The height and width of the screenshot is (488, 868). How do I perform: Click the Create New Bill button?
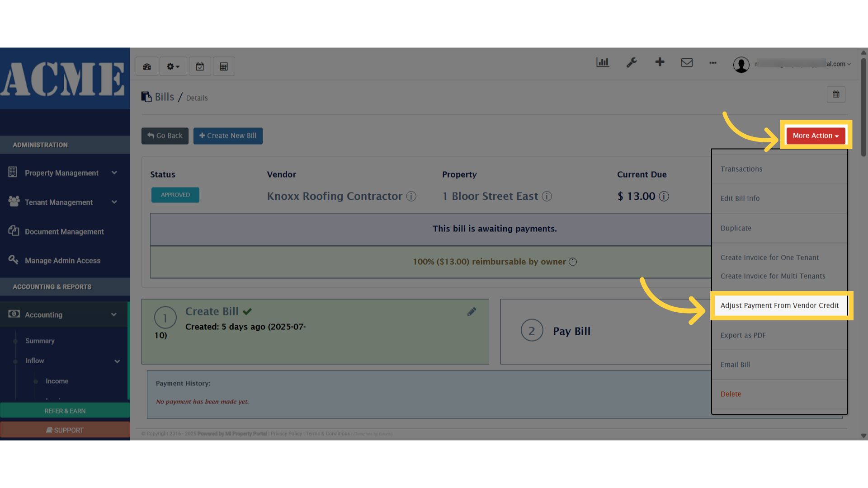pyautogui.click(x=228, y=136)
